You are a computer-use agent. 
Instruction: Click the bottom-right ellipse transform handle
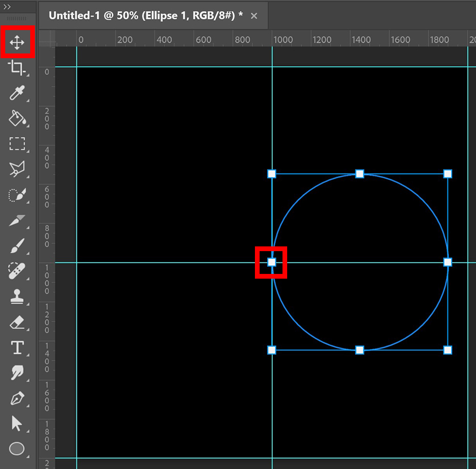click(448, 351)
